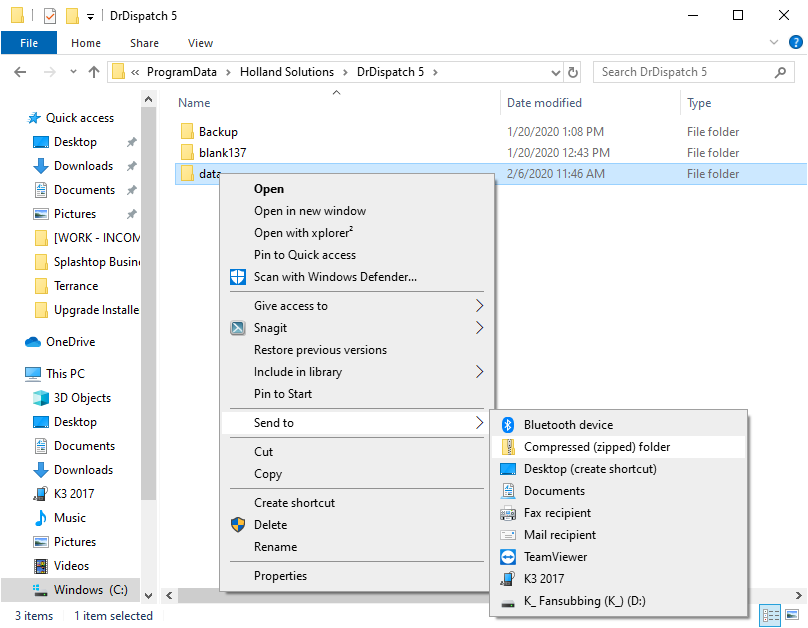Image resolution: width=808 pixels, height=628 pixels.
Task: Sort by Date modified column header
Action: 590,103
